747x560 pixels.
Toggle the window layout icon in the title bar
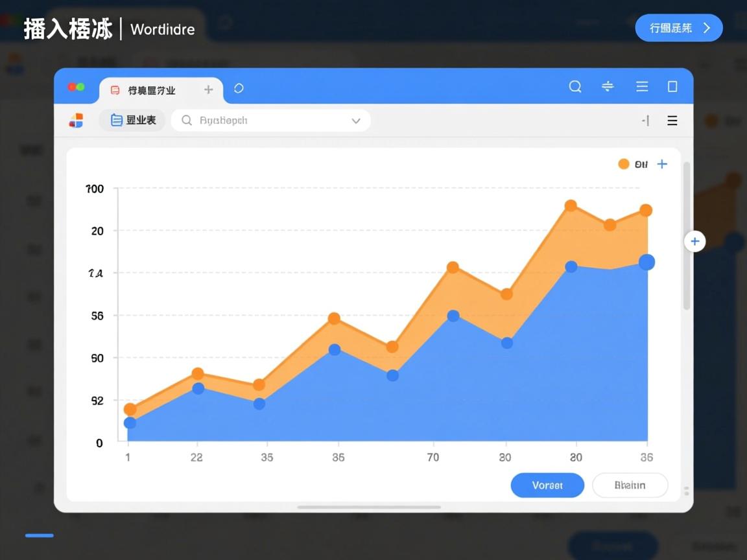[x=672, y=86]
